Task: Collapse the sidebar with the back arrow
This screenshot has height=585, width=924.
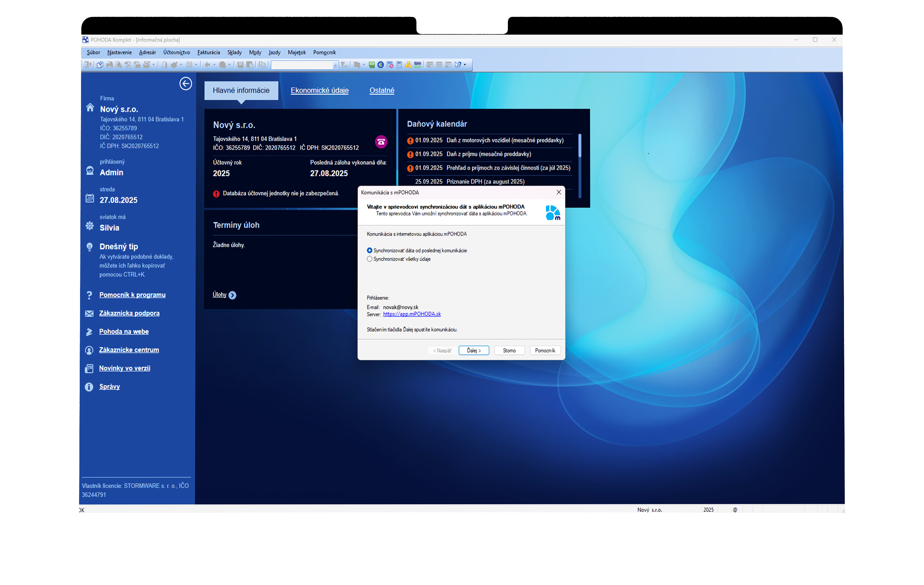Action: [186, 84]
